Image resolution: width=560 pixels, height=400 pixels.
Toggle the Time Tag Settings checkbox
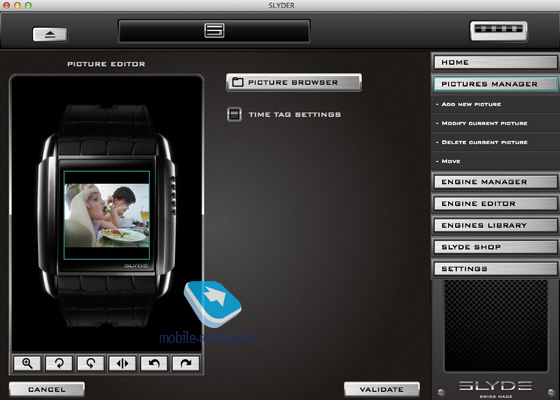point(234,114)
